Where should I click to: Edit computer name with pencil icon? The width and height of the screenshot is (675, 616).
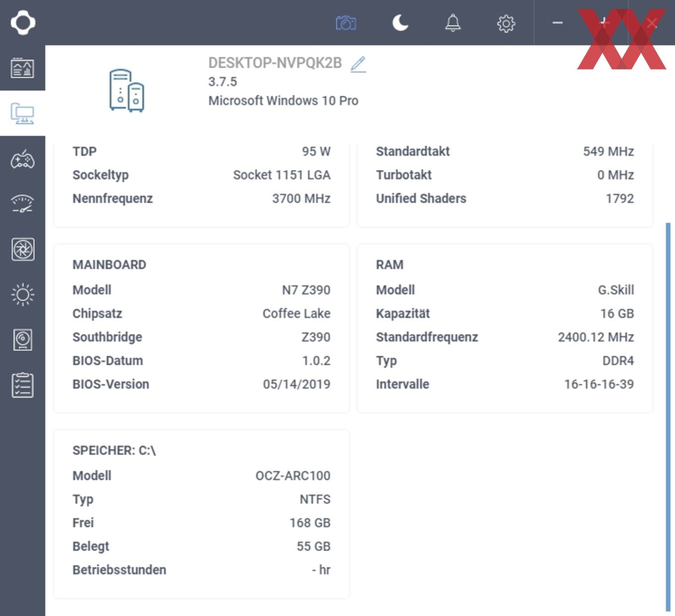click(358, 64)
